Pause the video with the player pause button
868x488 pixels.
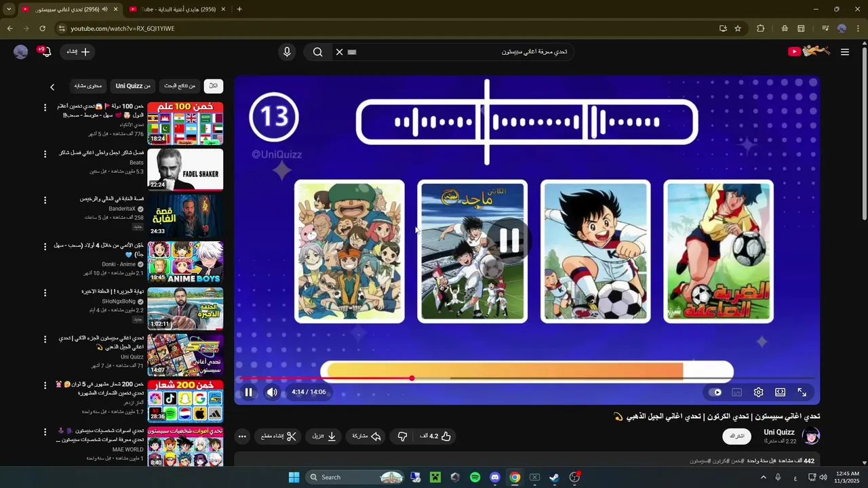(248, 392)
